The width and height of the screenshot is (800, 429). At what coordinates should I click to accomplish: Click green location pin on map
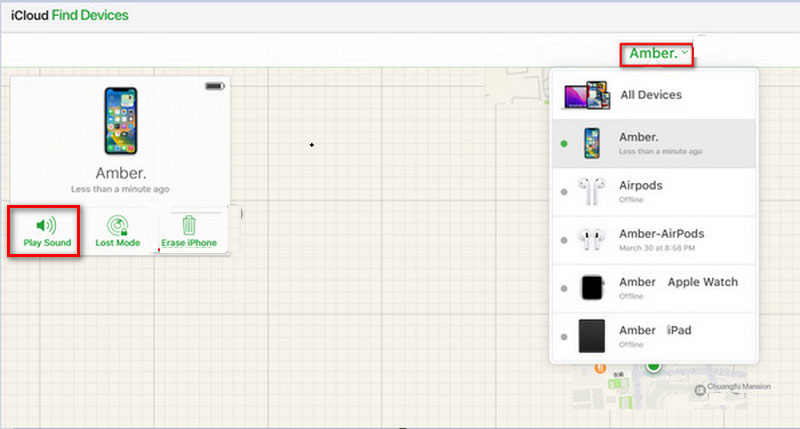pyautogui.click(x=654, y=366)
